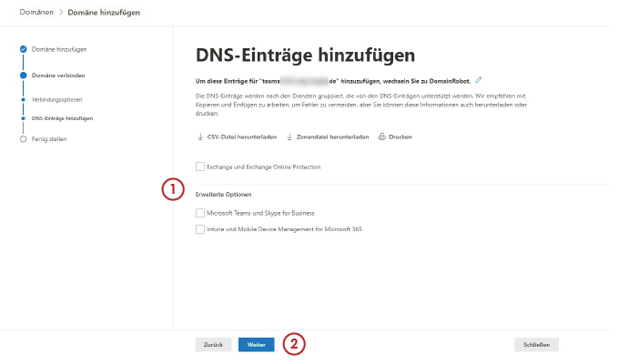Choose the Drucken option
The width and height of the screenshot is (618, 364).
(400, 137)
